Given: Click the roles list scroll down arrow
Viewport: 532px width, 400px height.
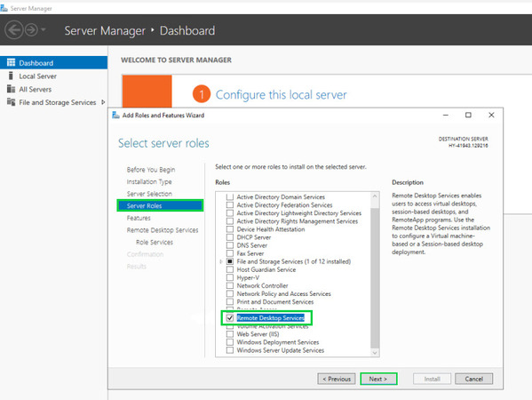Looking at the screenshot, I should [375, 353].
